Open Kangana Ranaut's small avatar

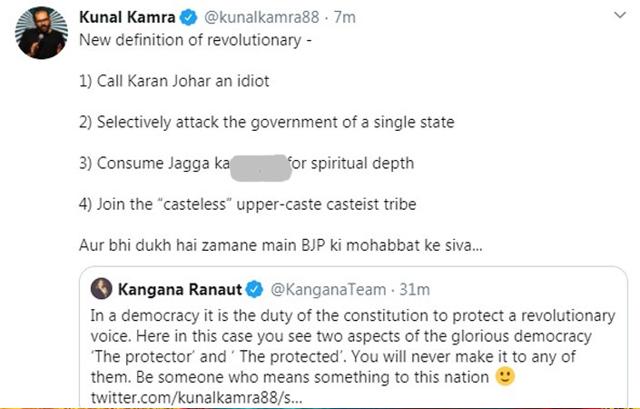click(101, 289)
